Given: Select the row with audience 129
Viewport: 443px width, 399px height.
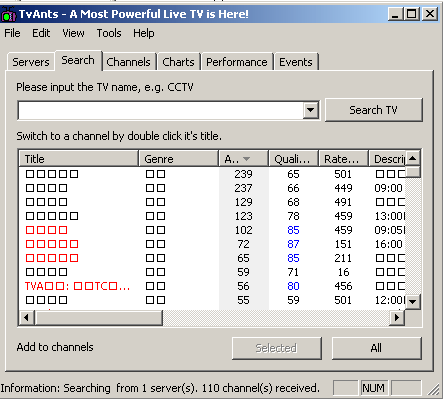Looking at the screenshot, I should 212,202.
